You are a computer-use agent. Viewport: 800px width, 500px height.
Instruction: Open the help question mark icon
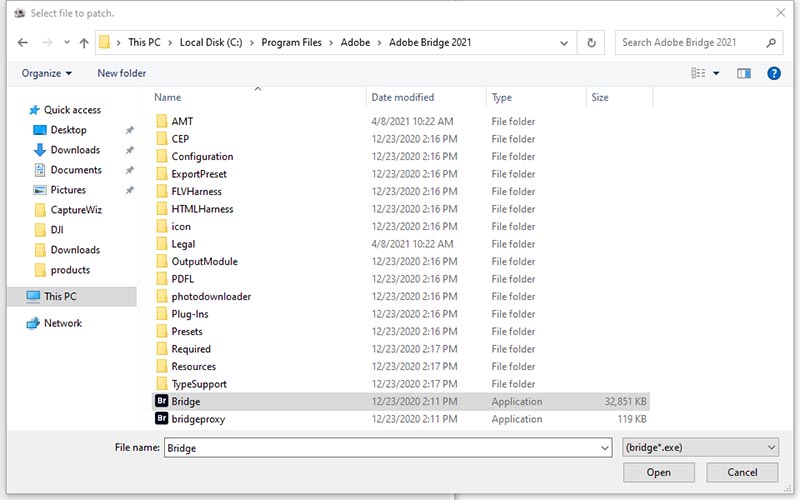coord(773,73)
